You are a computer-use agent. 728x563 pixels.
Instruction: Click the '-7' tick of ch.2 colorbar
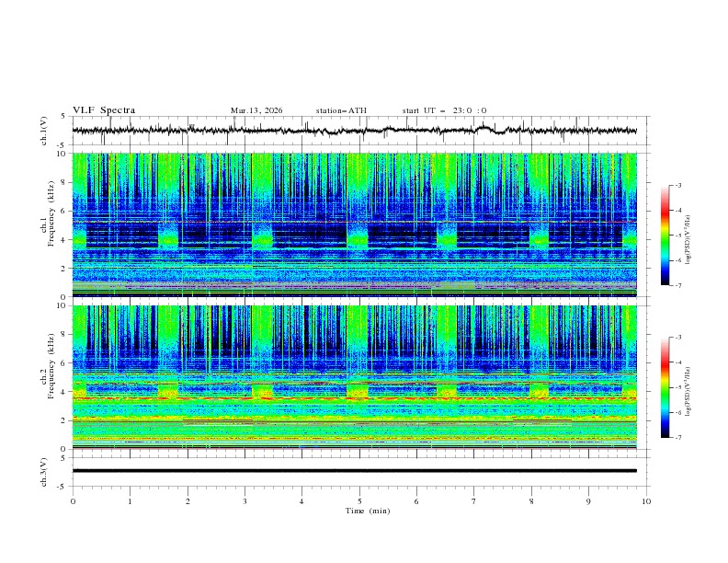tap(677, 438)
